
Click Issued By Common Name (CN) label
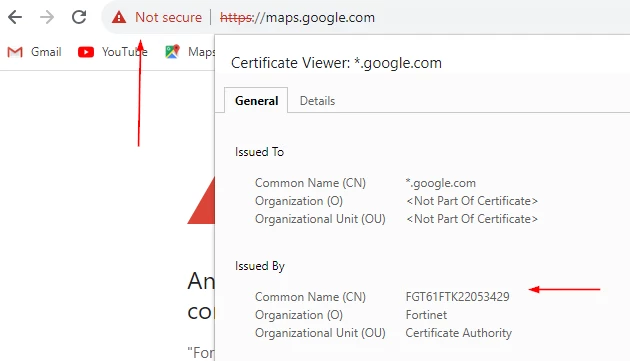(311, 297)
